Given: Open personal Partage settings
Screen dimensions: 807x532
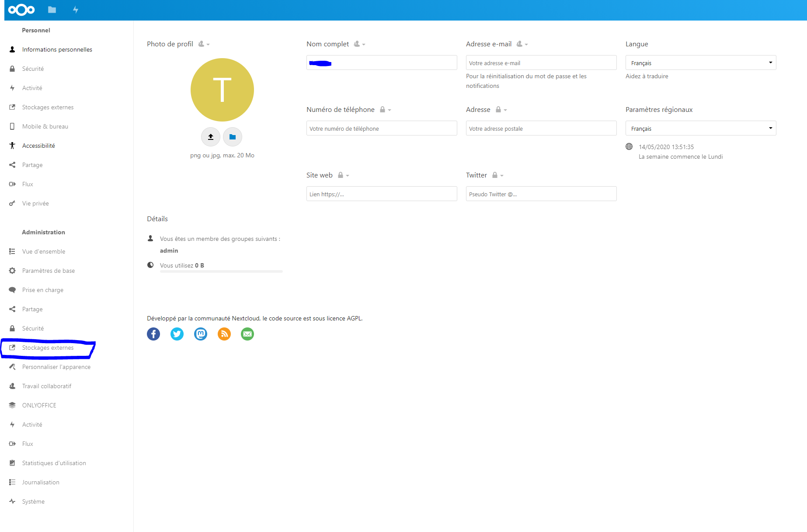Looking at the screenshot, I should (32, 165).
